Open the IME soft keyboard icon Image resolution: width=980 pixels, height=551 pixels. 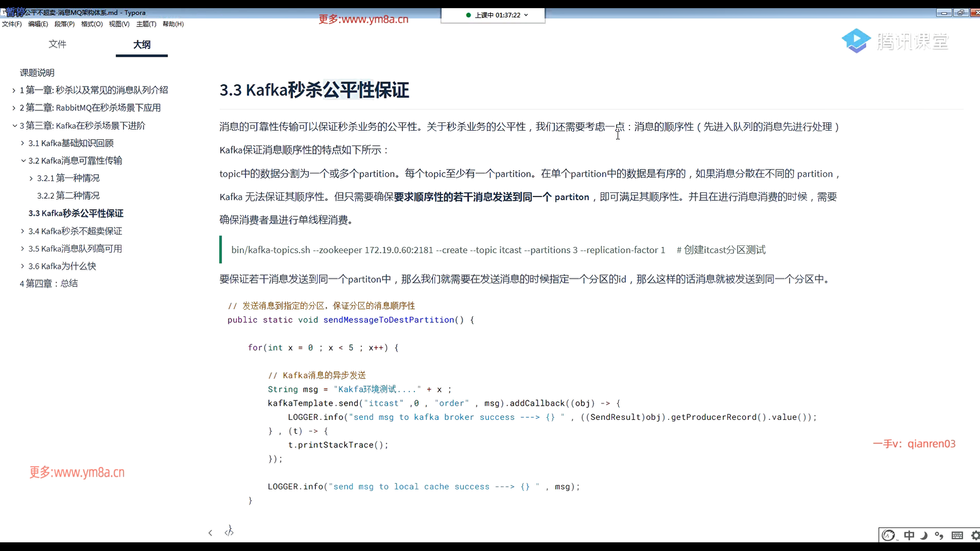pos(958,535)
